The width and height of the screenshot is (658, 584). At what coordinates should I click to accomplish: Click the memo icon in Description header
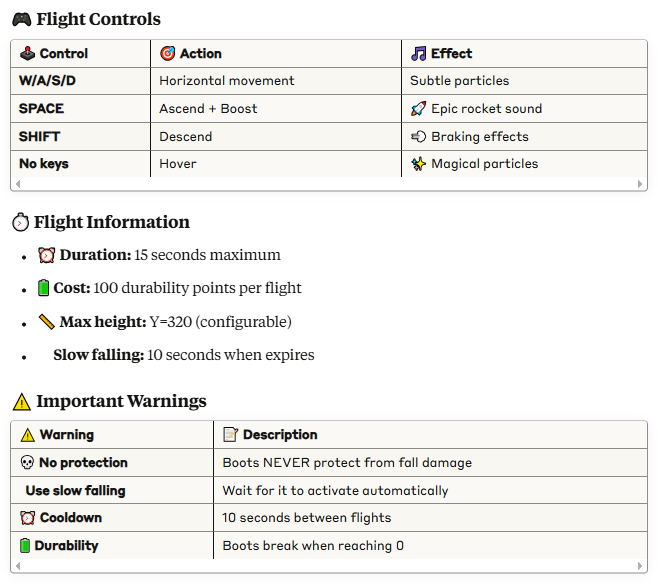[x=230, y=435]
